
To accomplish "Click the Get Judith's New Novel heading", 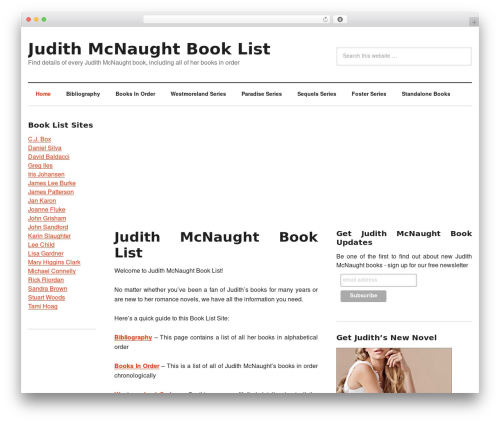I will coord(386,338).
